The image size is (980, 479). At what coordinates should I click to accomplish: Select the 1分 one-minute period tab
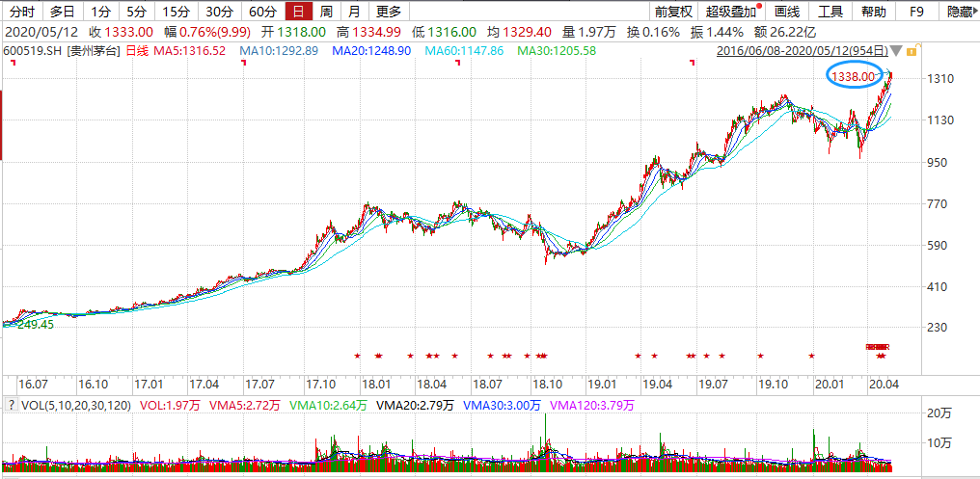click(x=100, y=12)
